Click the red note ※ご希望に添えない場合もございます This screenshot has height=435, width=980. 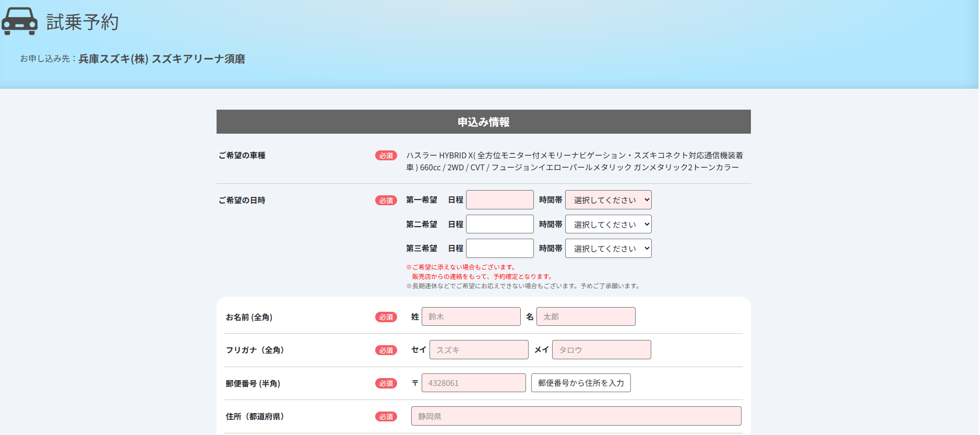(461, 267)
